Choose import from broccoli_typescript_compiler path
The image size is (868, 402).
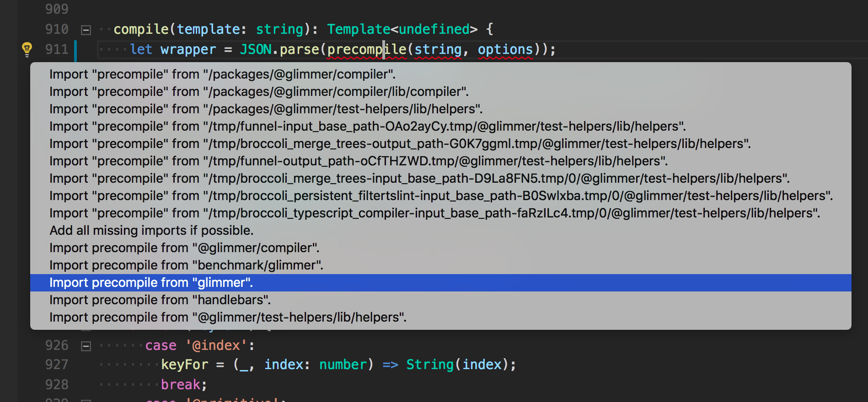point(441,213)
